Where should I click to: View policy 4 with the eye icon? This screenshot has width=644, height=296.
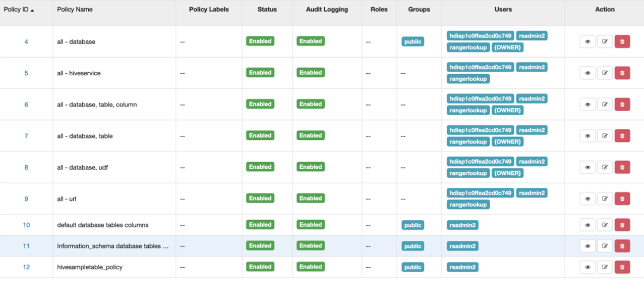coord(588,41)
